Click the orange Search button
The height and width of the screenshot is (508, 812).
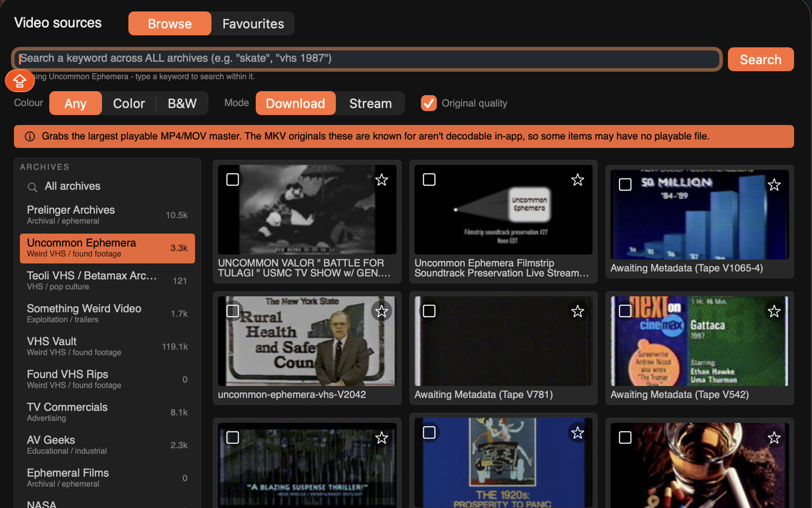[761, 60]
